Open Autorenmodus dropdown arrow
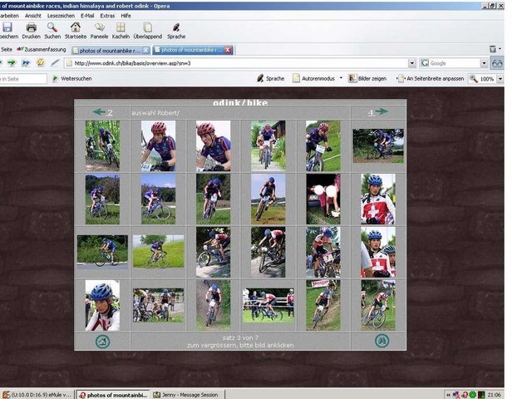The width and height of the screenshot is (532, 399). [341, 78]
